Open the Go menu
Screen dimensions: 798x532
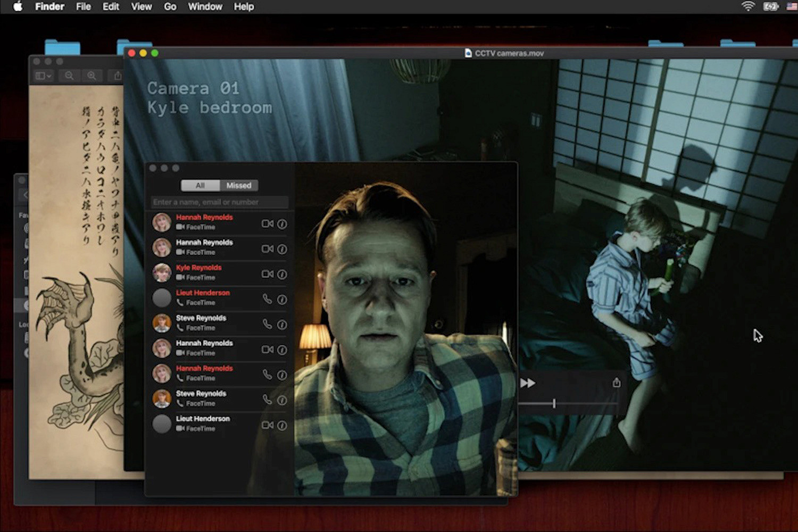170,7
